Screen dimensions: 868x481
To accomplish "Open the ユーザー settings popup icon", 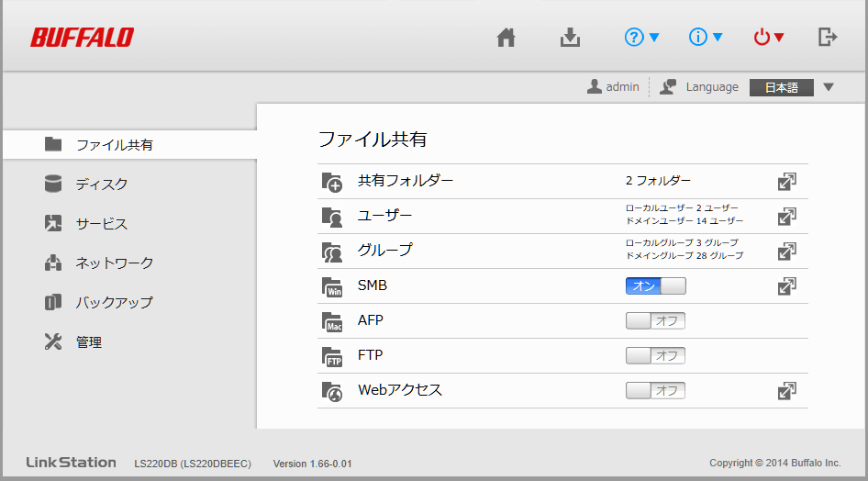I will 786,217.
